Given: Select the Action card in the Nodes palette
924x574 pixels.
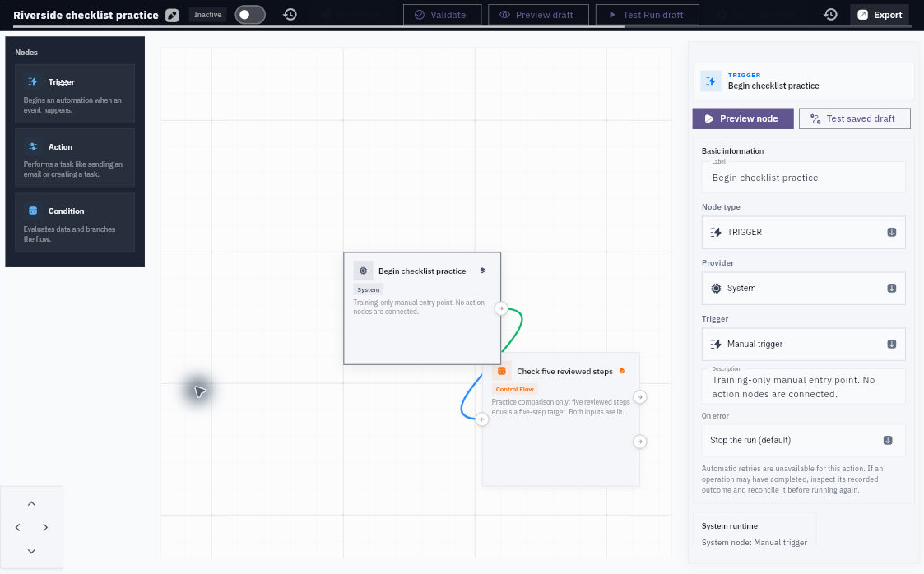Looking at the screenshot, I should (x=75, y=159).
